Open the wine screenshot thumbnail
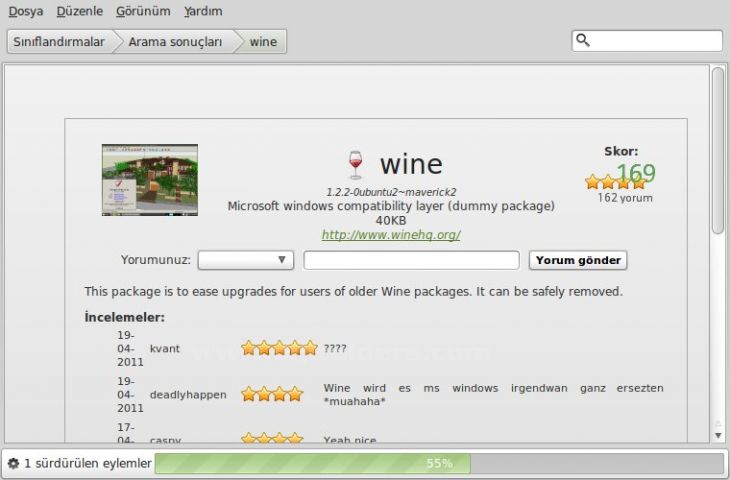Viewport: 730px width, 480px height. (x=149, y=180)
